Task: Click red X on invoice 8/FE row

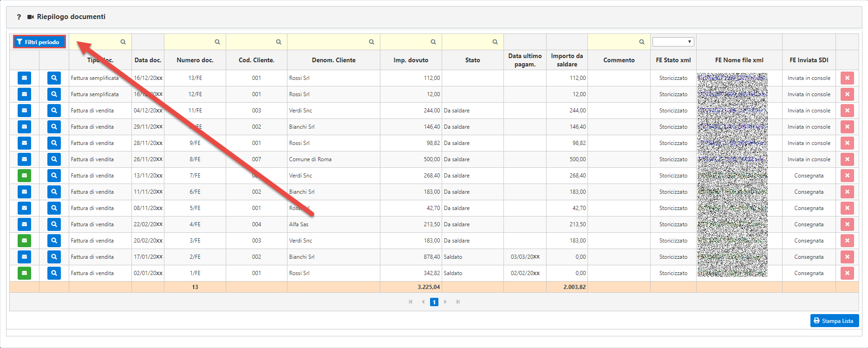Action: [847, 159]
